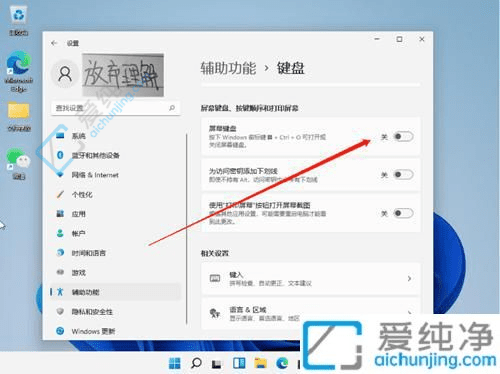Select 应用 in the sidebar

pyautogui.click(x=116, y=214)
